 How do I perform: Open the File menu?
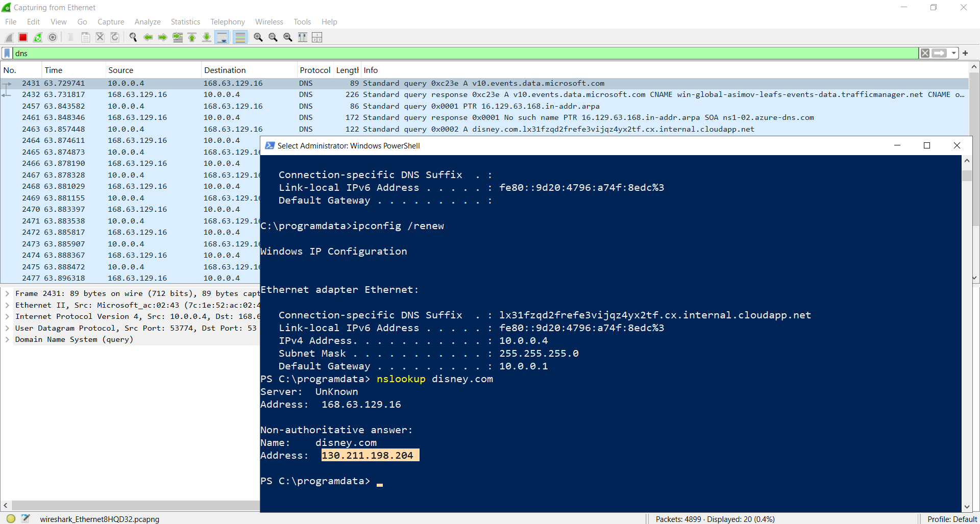point(11,22)
